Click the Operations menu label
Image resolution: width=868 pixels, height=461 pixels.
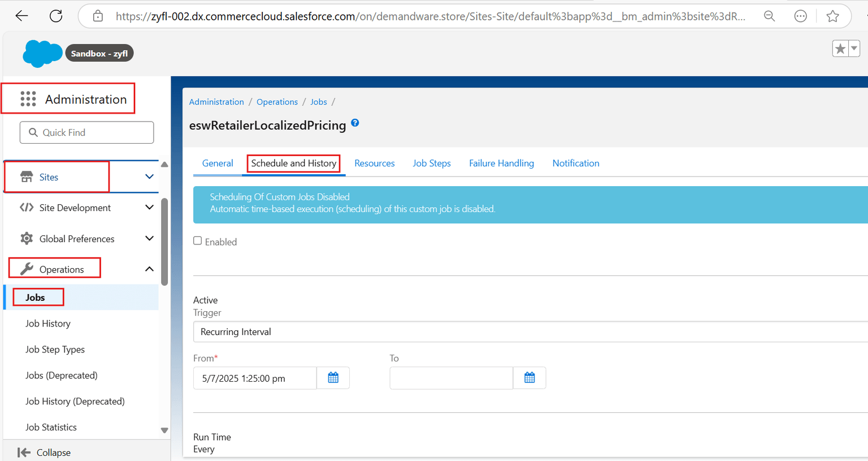tap(62, 270)
